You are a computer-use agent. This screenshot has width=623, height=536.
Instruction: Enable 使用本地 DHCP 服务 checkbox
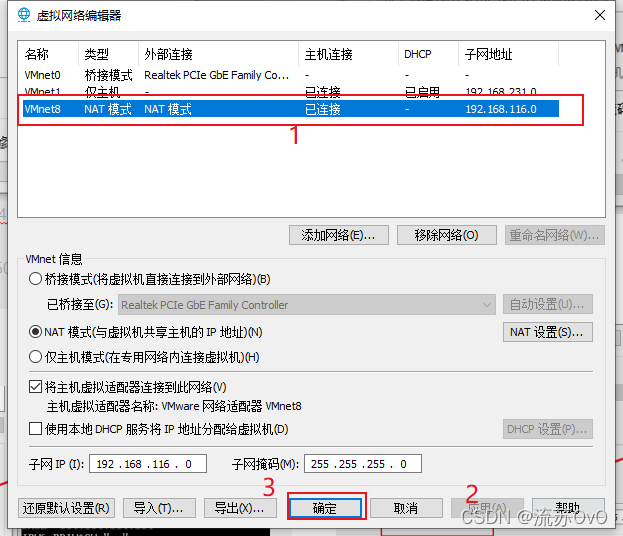pos(35,429)
